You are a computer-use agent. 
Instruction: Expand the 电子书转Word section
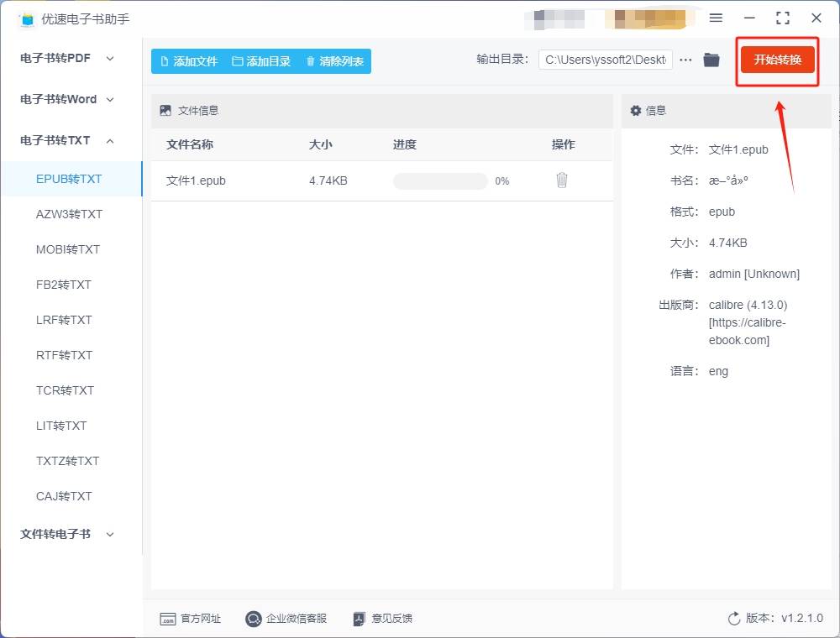pos(66,100)
